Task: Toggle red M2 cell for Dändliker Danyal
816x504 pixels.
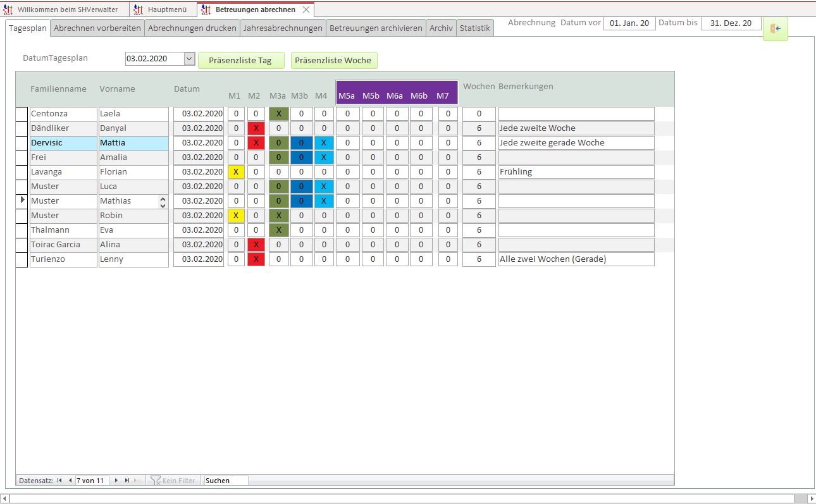Action: [x=256, y=128]
